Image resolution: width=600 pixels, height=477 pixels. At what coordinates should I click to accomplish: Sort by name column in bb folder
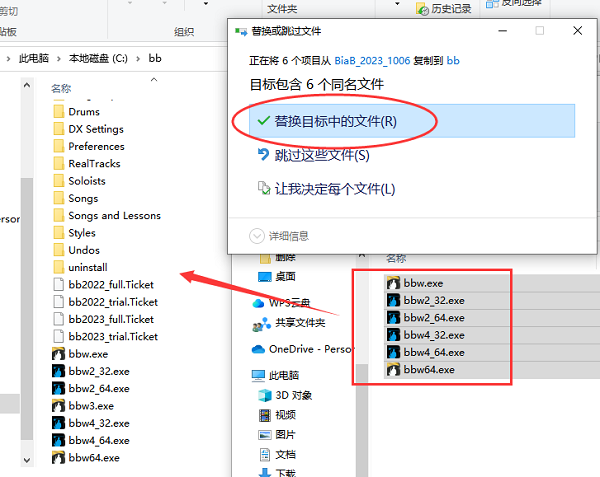click(61, 89)
